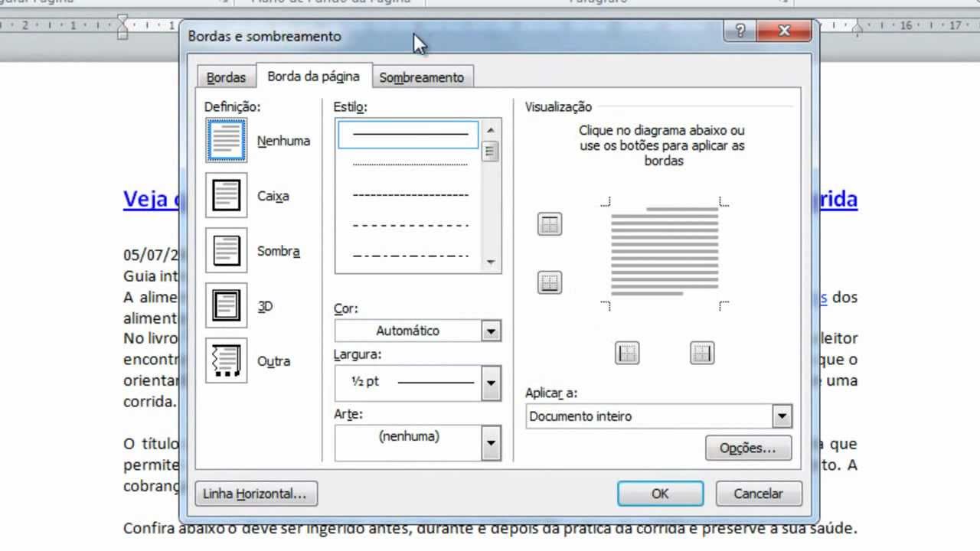Open the Linha Horizontal... button
This screenshot has width=980, height=551.
256,494
